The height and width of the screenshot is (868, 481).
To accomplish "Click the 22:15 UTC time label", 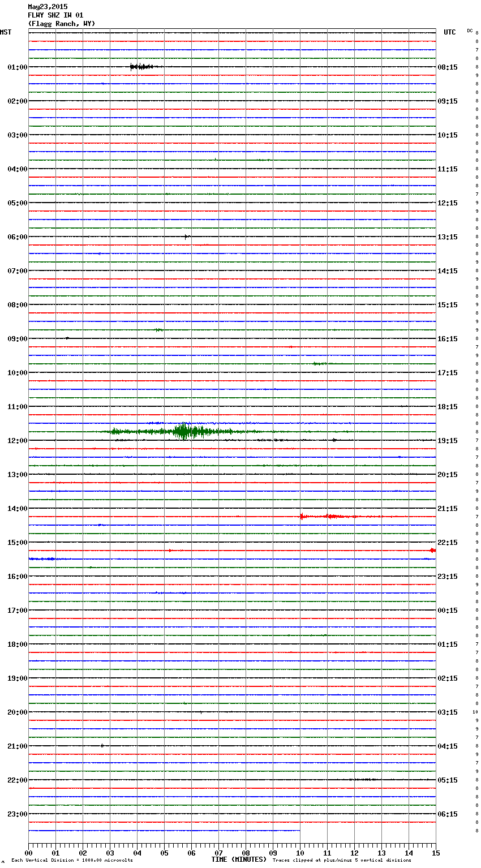I will click(x=448, y=543).
